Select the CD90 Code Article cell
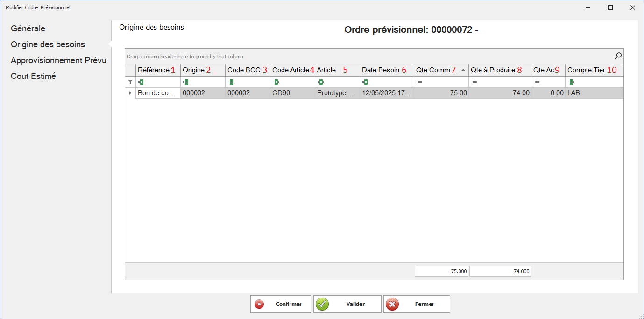This screenshot has height=319, width=644. [292, 93]
